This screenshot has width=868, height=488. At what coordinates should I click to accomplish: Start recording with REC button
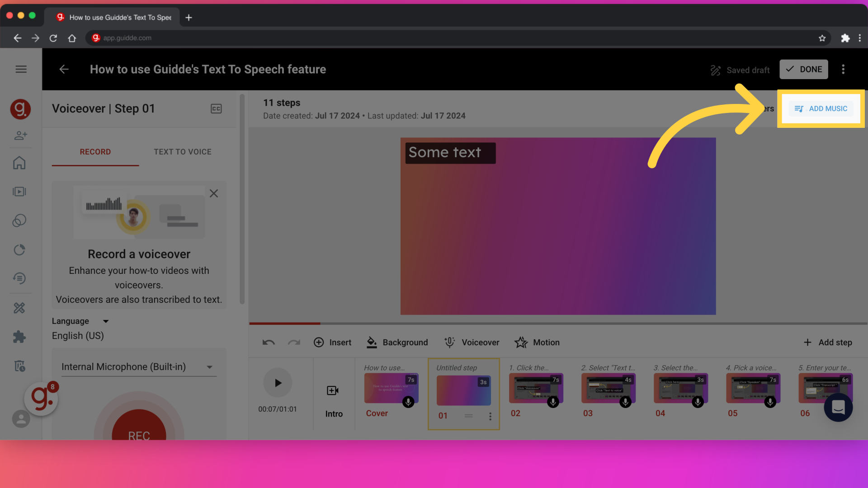[x=139, y=426]
